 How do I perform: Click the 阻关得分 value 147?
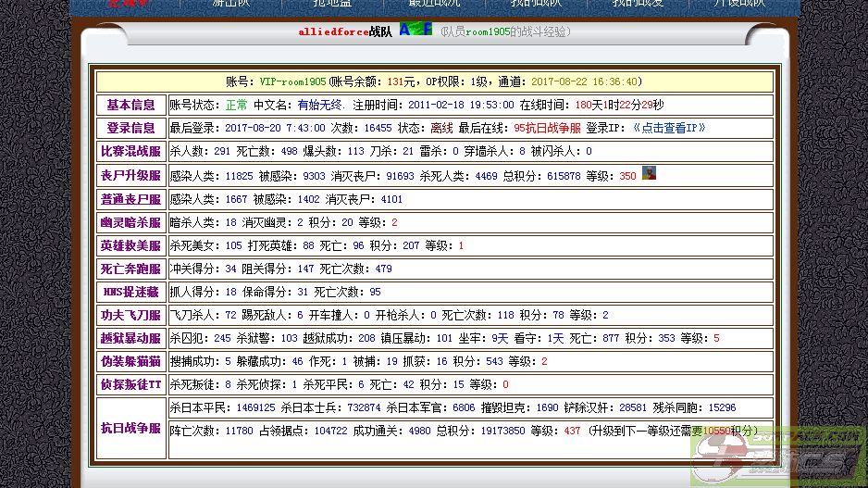305,269
